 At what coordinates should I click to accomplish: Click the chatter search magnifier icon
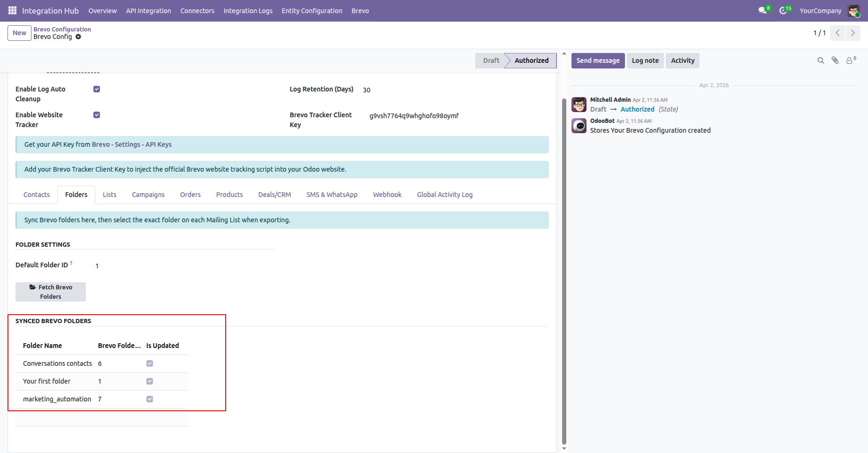coord(821,60)
